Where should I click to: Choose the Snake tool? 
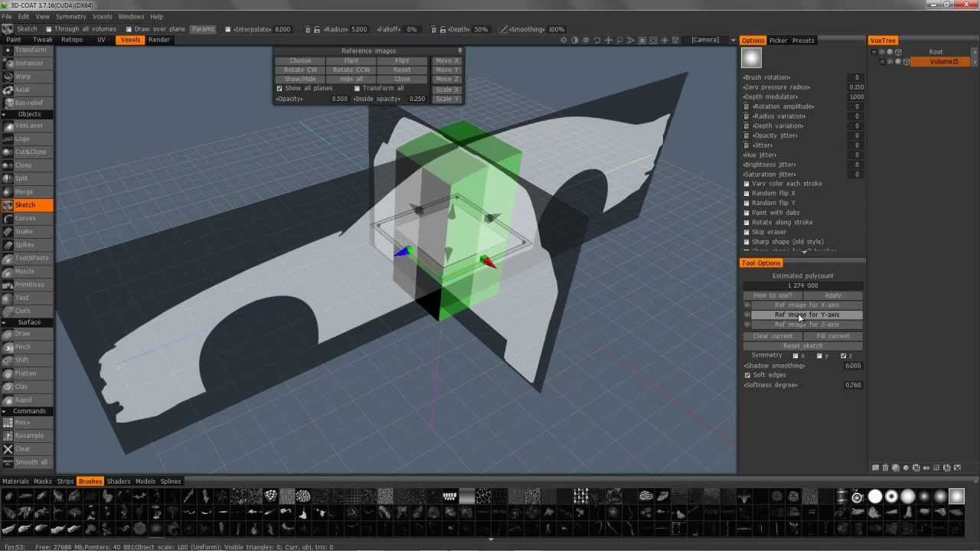click(x=27, y=231)
